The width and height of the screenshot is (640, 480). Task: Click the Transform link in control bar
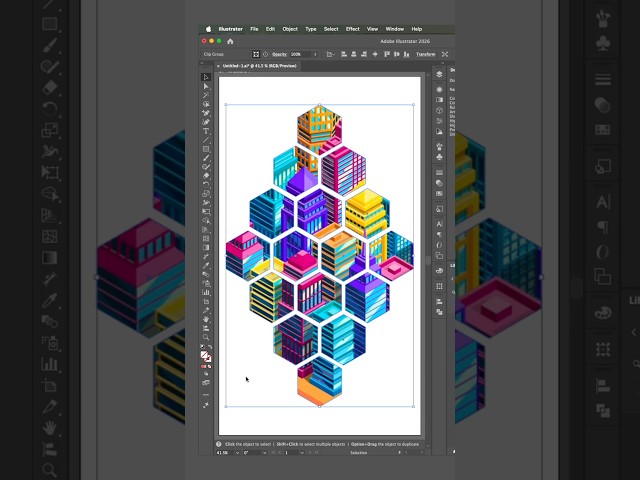425,54
